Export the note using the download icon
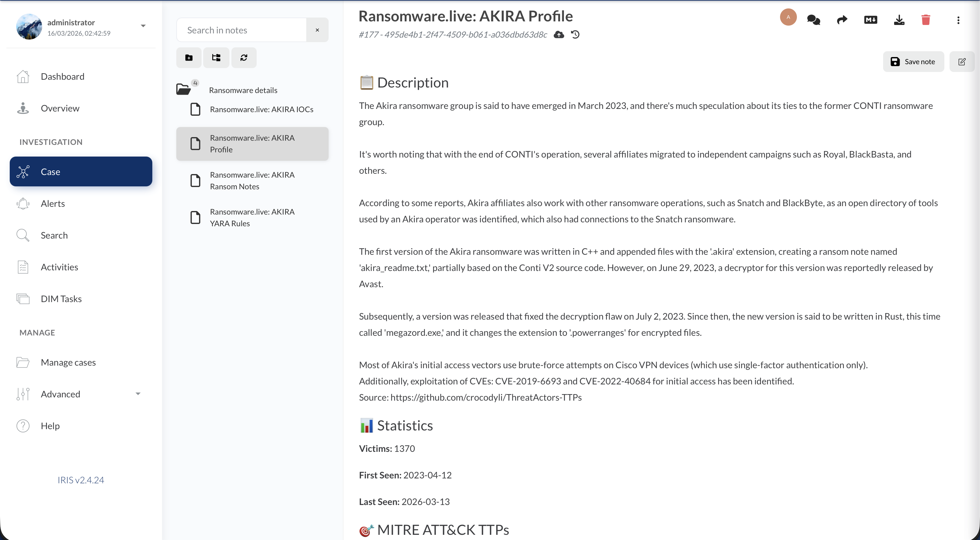This screenshot has width=980, height=540. pos(899,20)
